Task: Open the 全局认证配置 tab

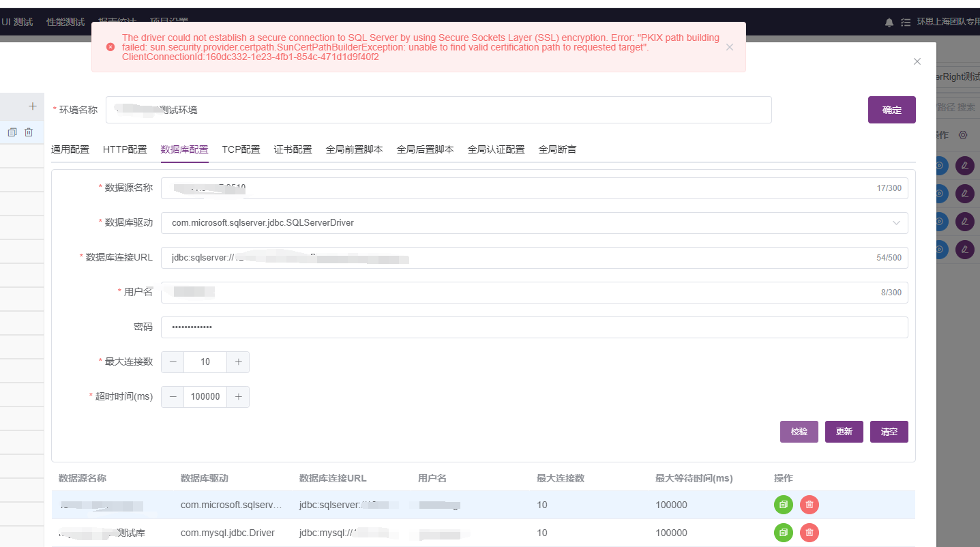Action: [496, 149]
